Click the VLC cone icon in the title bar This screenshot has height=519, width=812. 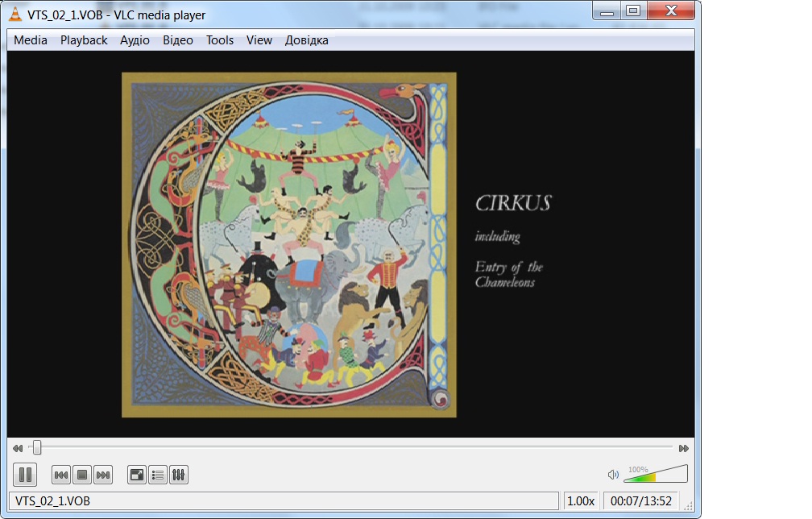tap(14, 12)
